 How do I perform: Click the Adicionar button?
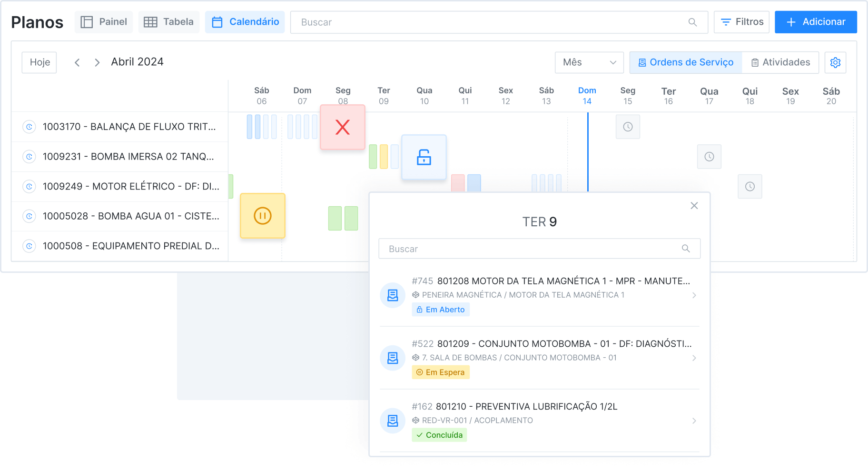(816, 22)
